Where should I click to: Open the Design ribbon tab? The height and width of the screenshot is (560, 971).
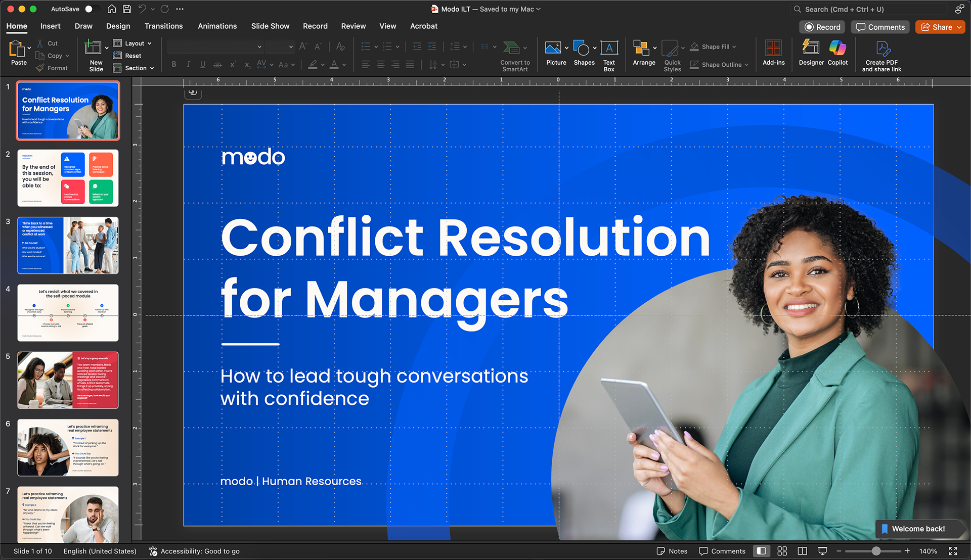click(118, 26)
